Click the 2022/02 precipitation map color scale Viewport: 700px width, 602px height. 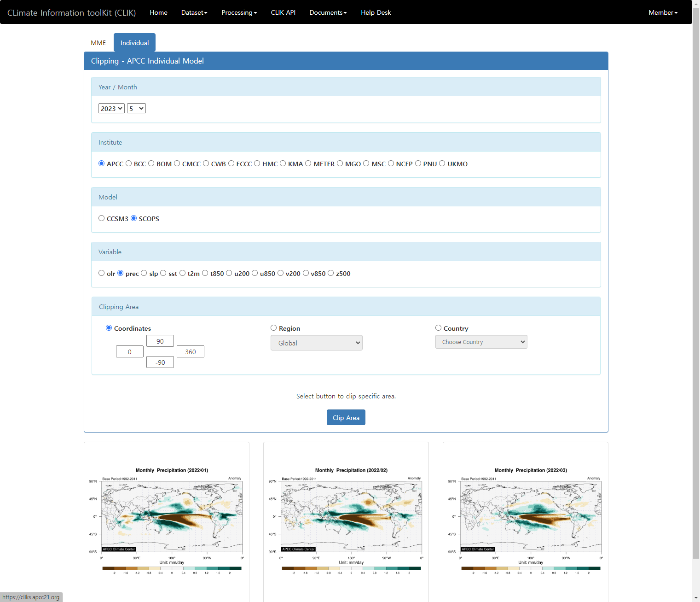pyautogui.click(x=351, y=568)
